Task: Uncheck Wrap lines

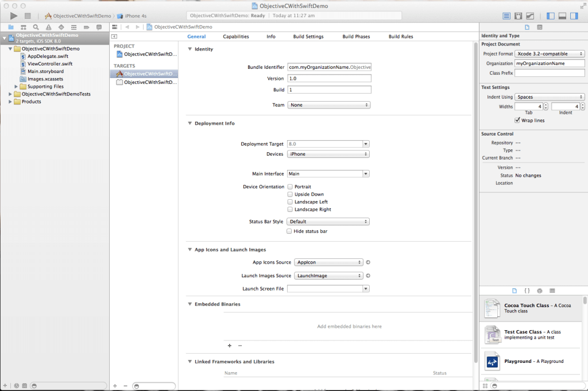Action: coord(517,120)
